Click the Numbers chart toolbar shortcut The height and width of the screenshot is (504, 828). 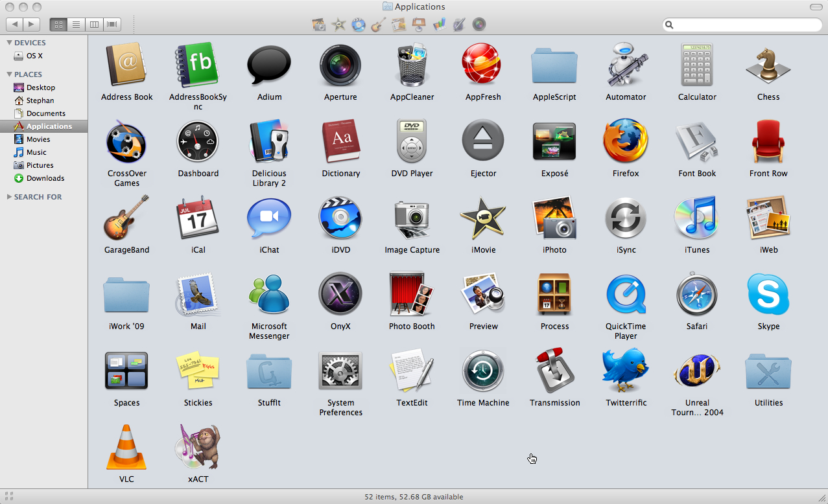point(439,25)
